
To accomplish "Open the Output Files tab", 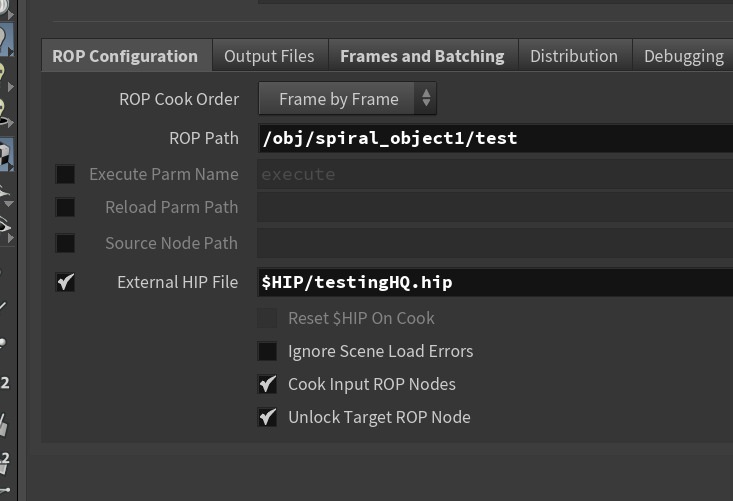I will (269, 56).
